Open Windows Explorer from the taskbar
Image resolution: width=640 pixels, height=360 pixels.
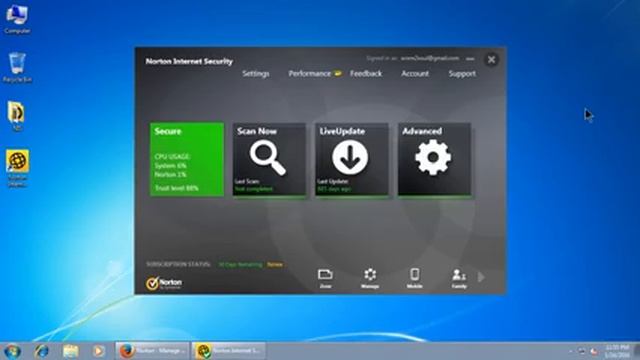[x=70, y=351]
